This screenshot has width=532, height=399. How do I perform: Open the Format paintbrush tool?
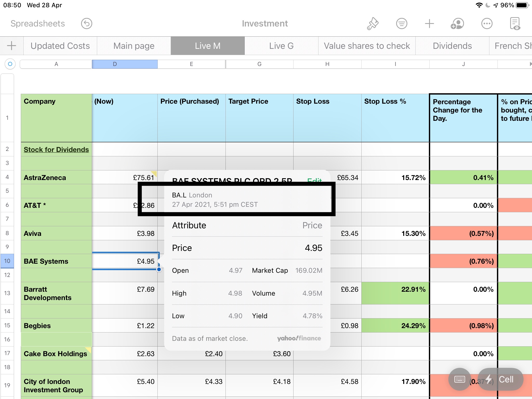[x=373, y=24]
